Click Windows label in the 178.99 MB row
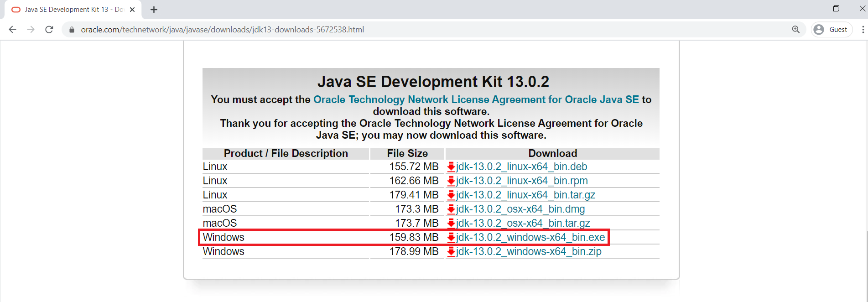Image resolution: width=868 pixels, height=302 pixels. point(223,251)
